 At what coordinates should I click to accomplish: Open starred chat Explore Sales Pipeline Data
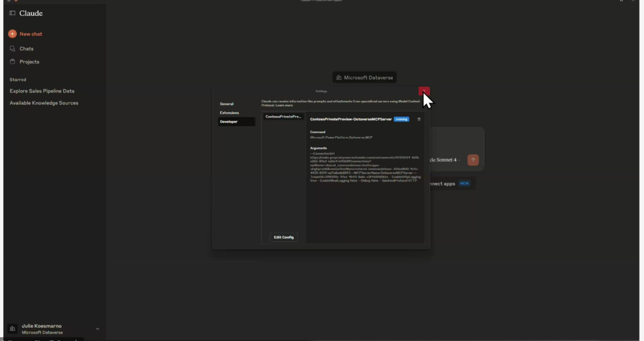tap(42, 91)
